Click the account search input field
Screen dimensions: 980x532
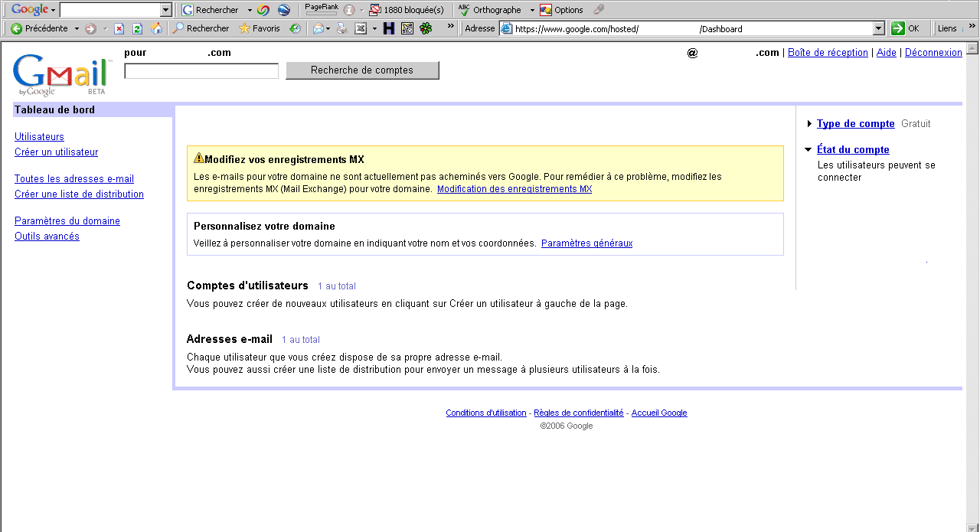[x=201, y=71]
